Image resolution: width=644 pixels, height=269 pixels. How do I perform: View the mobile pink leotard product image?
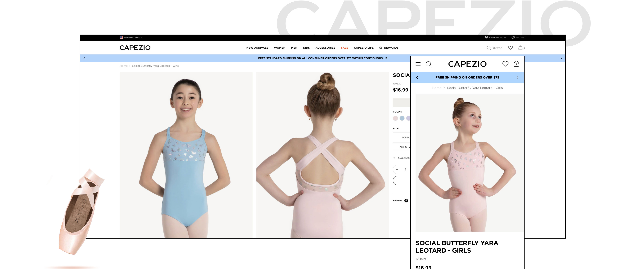pos(470,163)
